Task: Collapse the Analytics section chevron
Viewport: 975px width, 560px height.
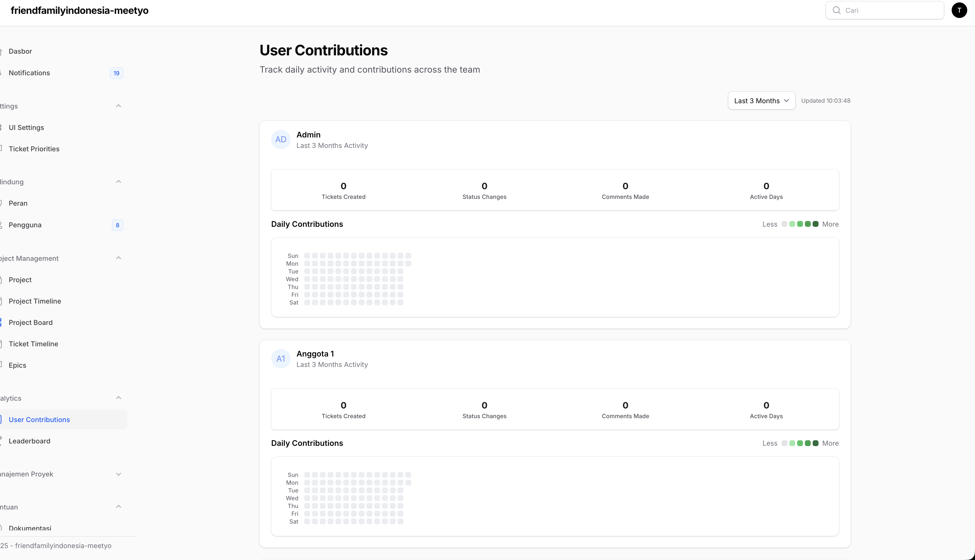Action: click(119, 398)
